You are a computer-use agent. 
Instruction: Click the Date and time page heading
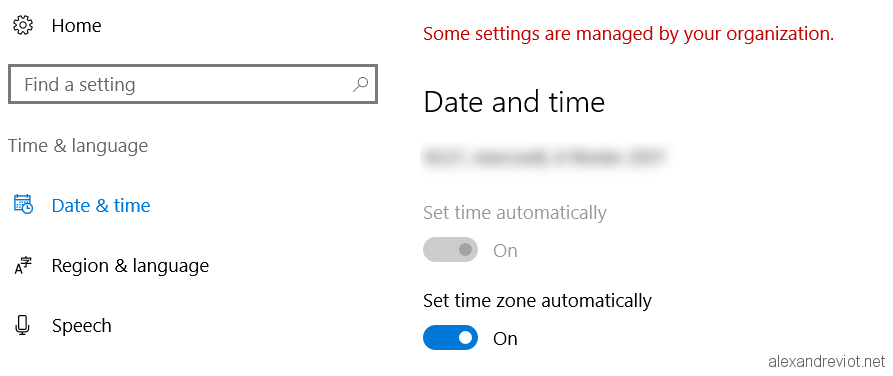click(x=514, y=103)
